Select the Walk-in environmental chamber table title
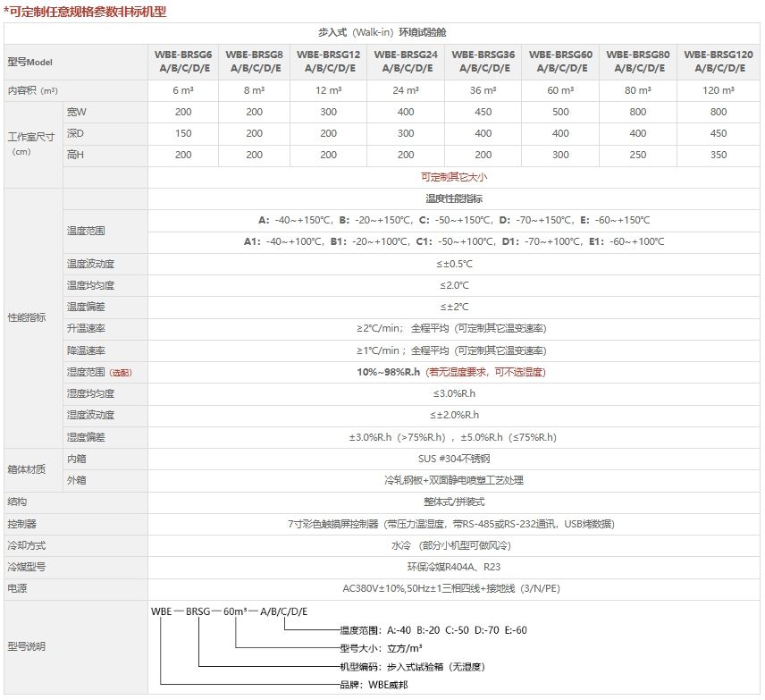 [x=382, y=32]
